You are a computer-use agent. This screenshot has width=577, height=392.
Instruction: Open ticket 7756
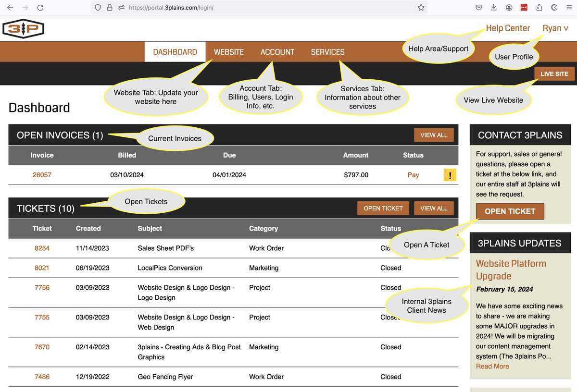point(42,288)
